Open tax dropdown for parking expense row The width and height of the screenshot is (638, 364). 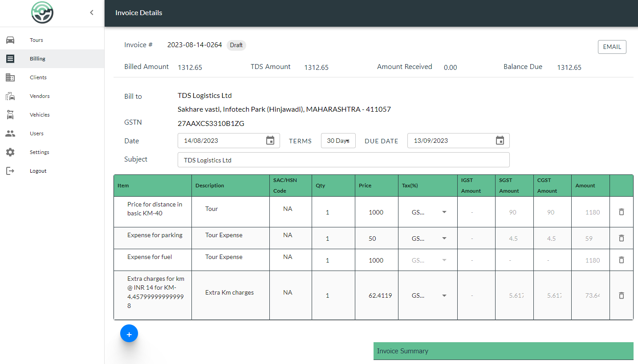pyautogui.click(x=430, y=239)
